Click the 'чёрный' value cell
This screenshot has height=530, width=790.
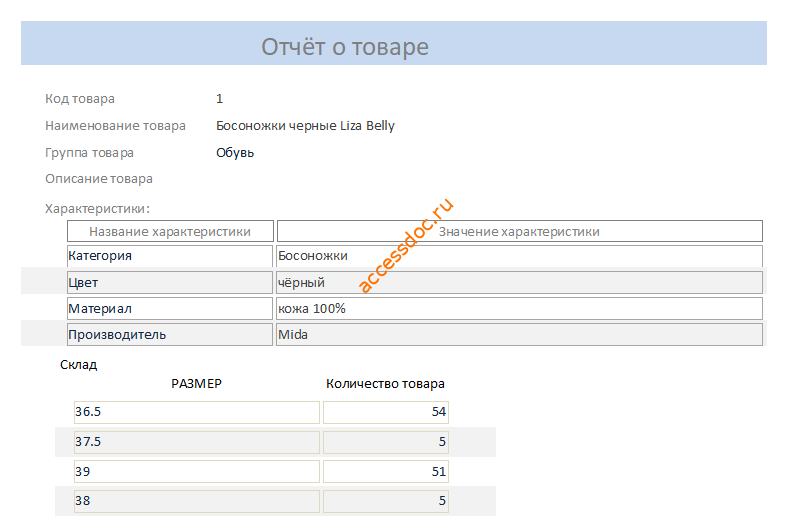click(519, 283)
